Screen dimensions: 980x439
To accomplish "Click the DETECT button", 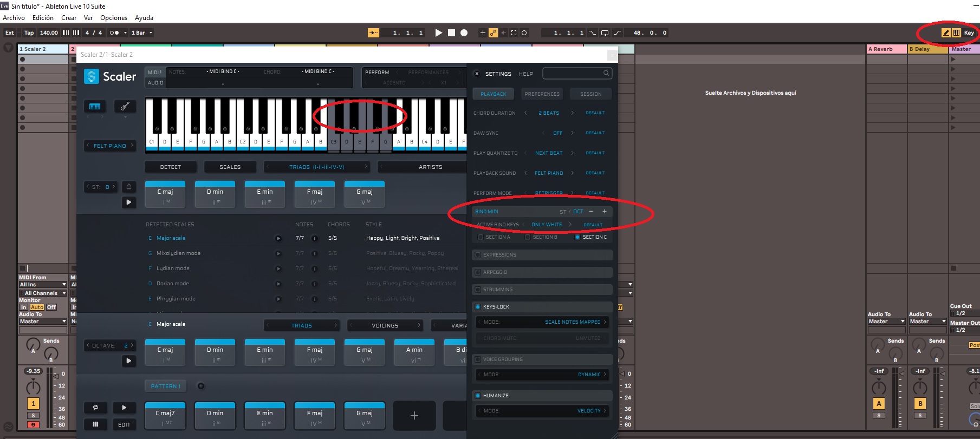I will click(171, 167).
